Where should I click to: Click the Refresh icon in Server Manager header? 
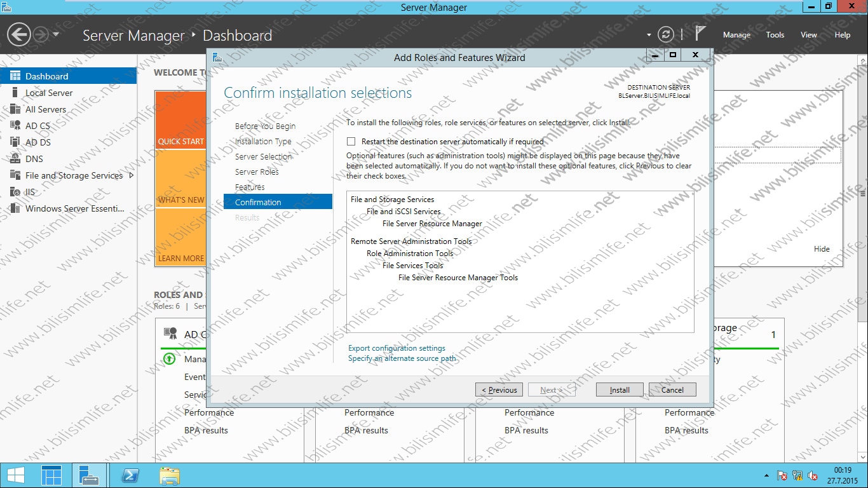(665, 34)
